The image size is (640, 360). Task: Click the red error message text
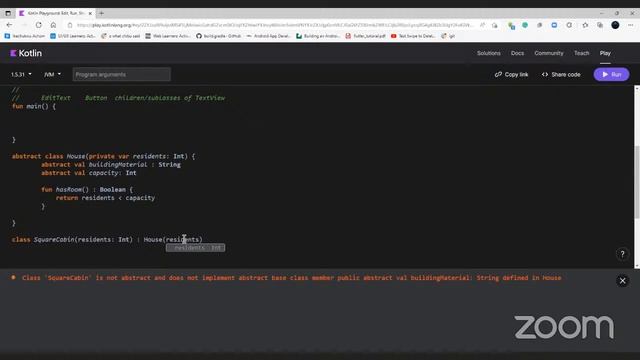(291, 278)
